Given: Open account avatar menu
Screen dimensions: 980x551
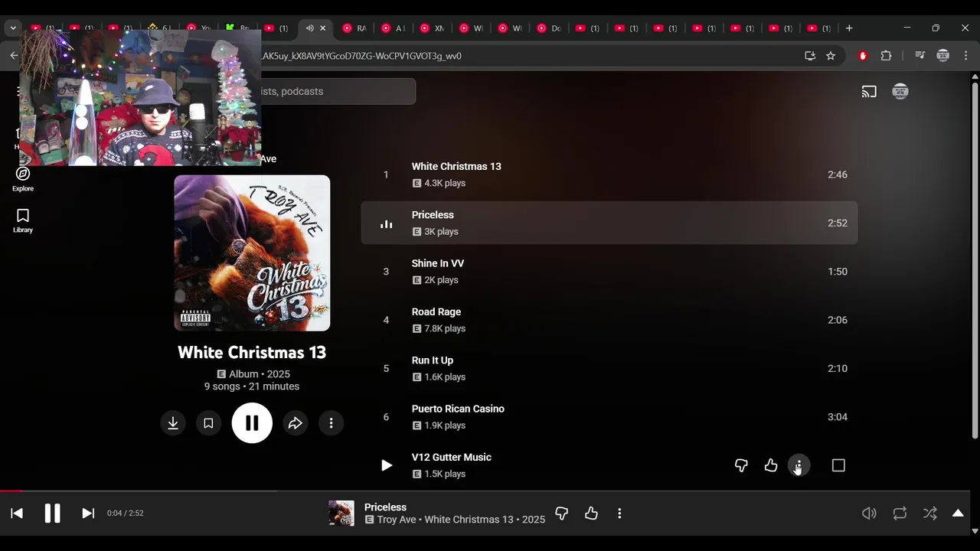Looking at the screenshot, I should point(900,92).
